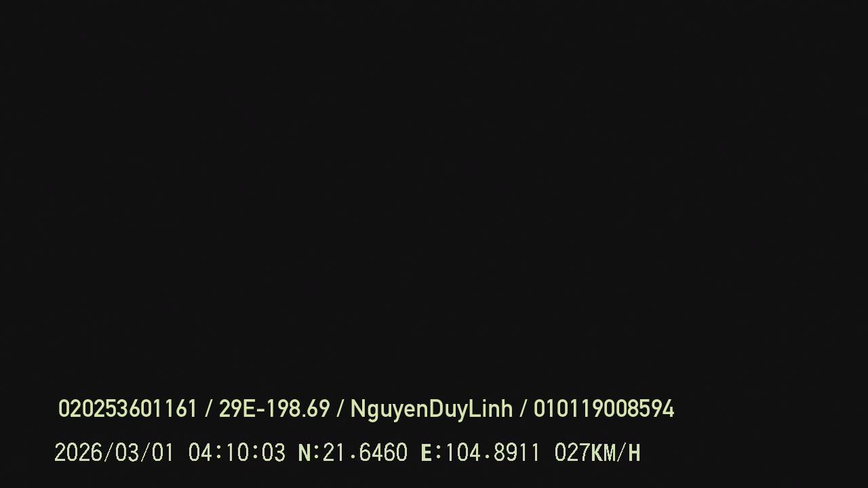Select the license number 010119008594

pos(604,409)
